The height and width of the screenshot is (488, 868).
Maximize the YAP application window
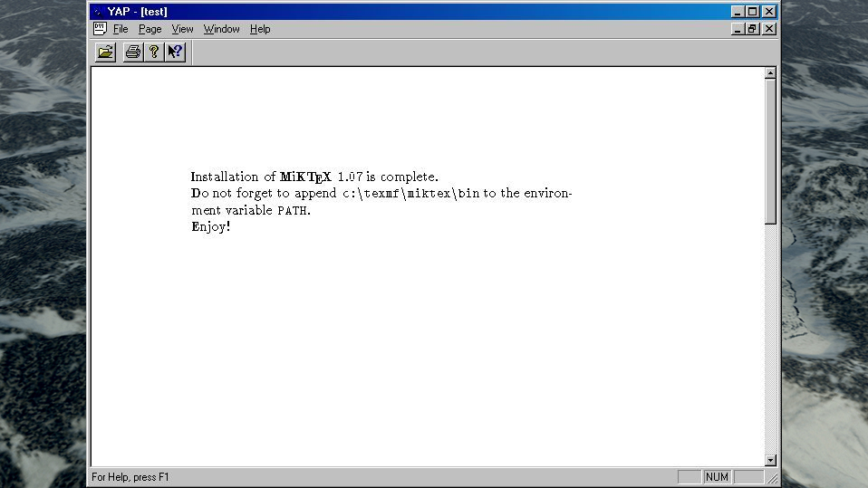click(x=752, y=12)
